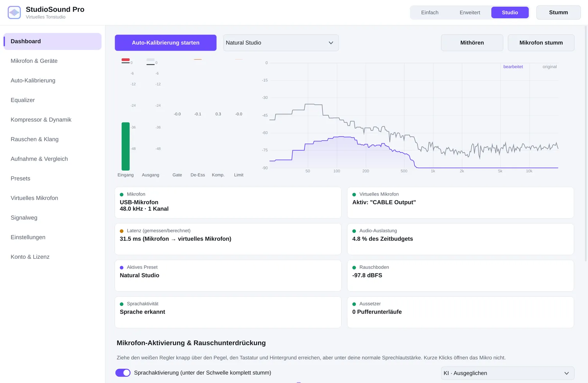Open Aufnahme & Vergleich page
This screenshot has height=383, width=588.
click(x=53, y=159)
